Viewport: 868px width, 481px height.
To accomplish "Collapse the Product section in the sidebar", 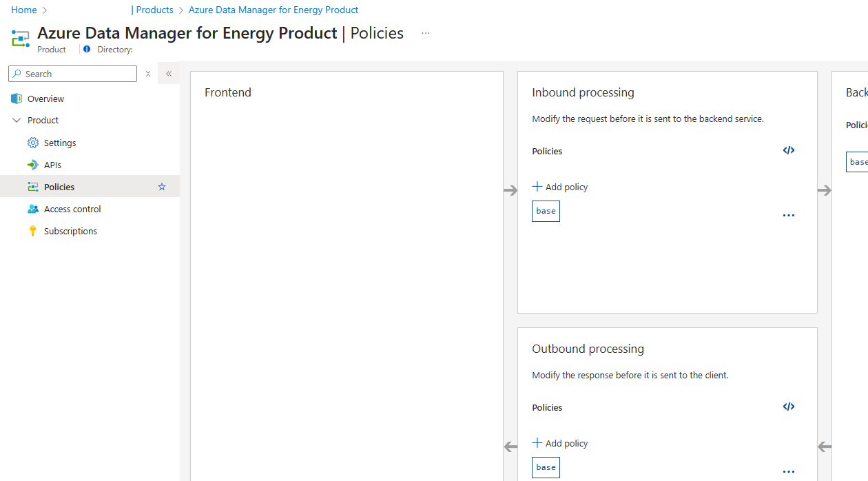I will click(15, 119).
